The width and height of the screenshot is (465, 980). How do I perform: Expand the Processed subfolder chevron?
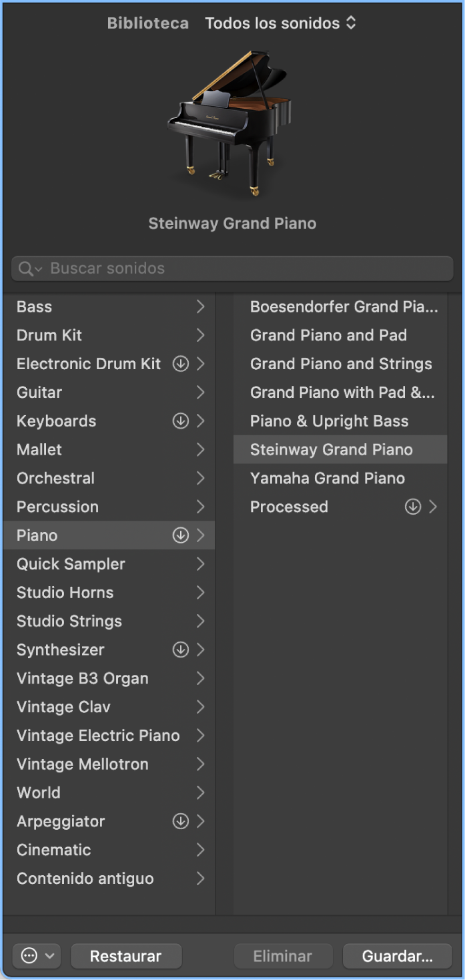pyautogui.click(x=433, y=507)
